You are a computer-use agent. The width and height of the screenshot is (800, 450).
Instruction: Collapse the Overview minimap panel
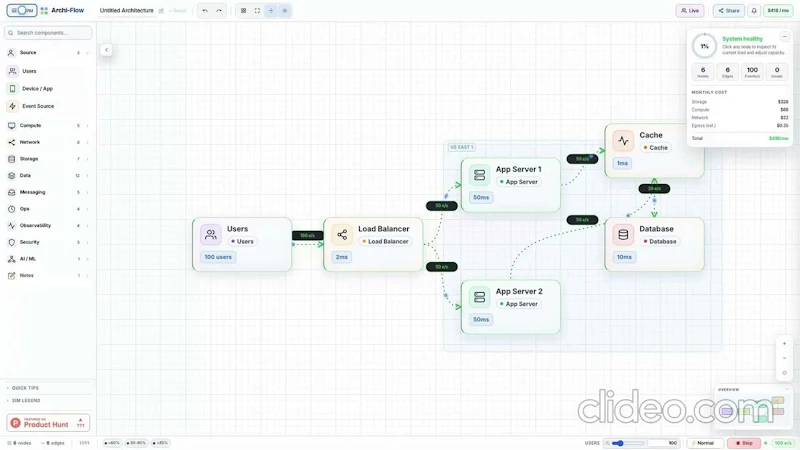786,389
